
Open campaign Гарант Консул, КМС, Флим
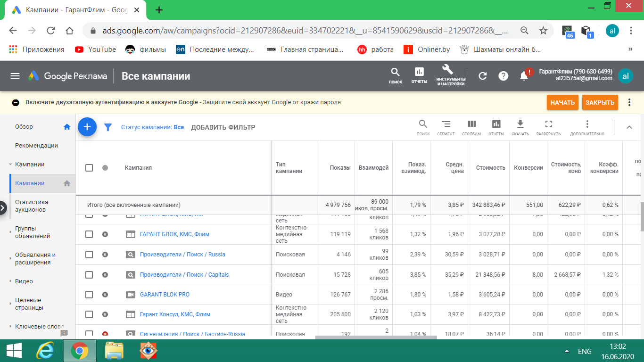[175, 314]
